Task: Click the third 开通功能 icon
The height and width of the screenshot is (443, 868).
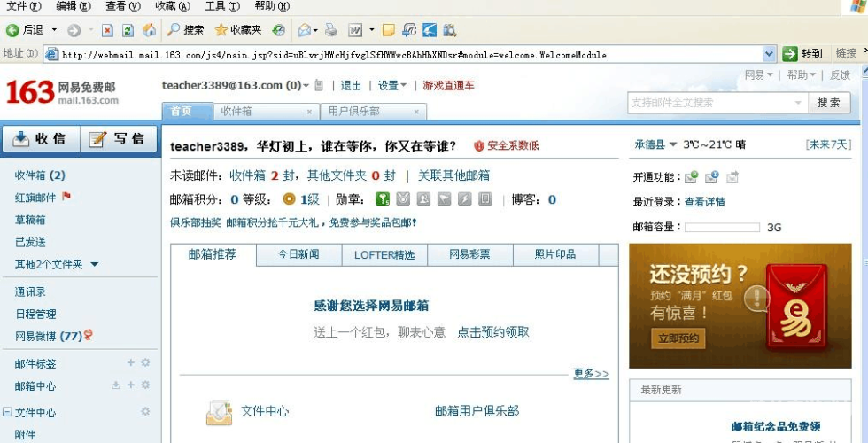Action: click(x=732, y=176)
